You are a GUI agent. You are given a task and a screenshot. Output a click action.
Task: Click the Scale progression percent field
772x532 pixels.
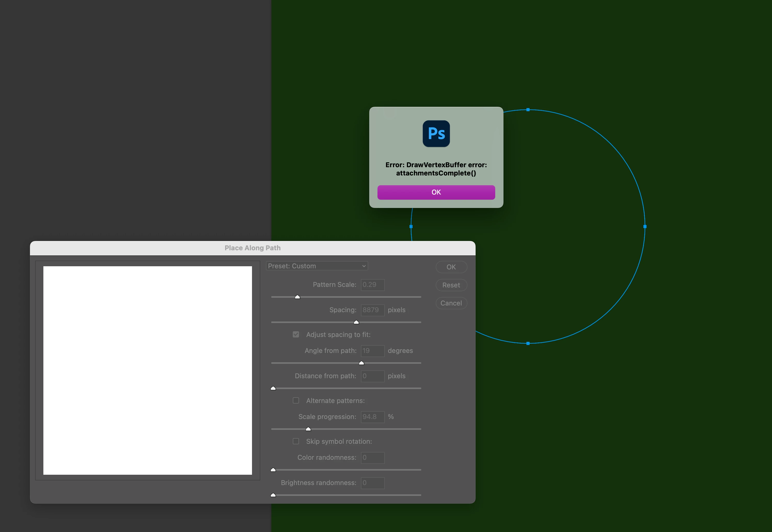click(373, 417)
